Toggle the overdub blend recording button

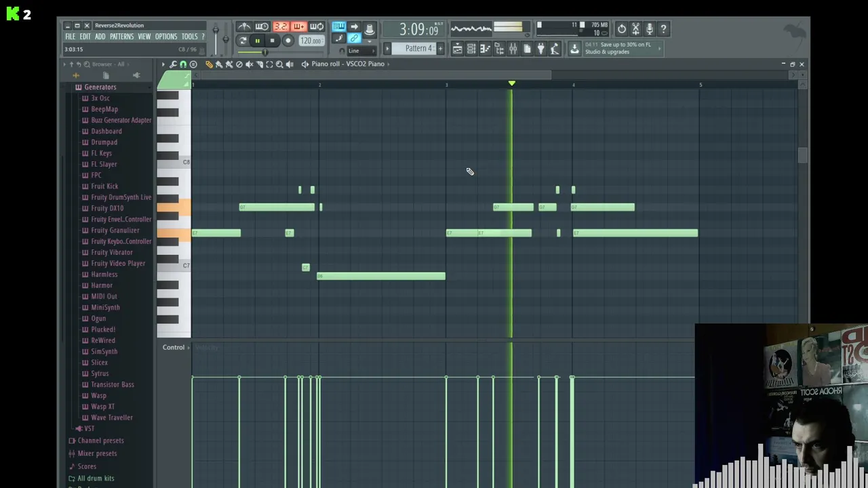[x=298, y=26]
